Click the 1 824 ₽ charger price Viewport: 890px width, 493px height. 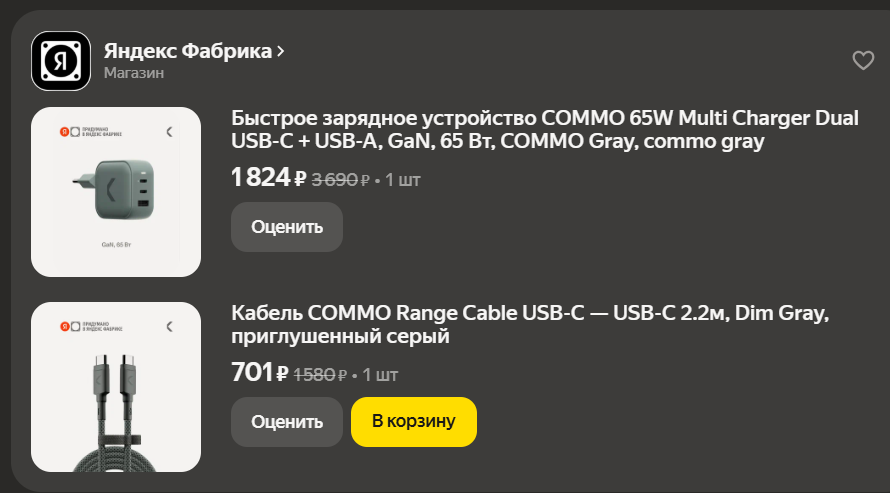tap(268, 179)
